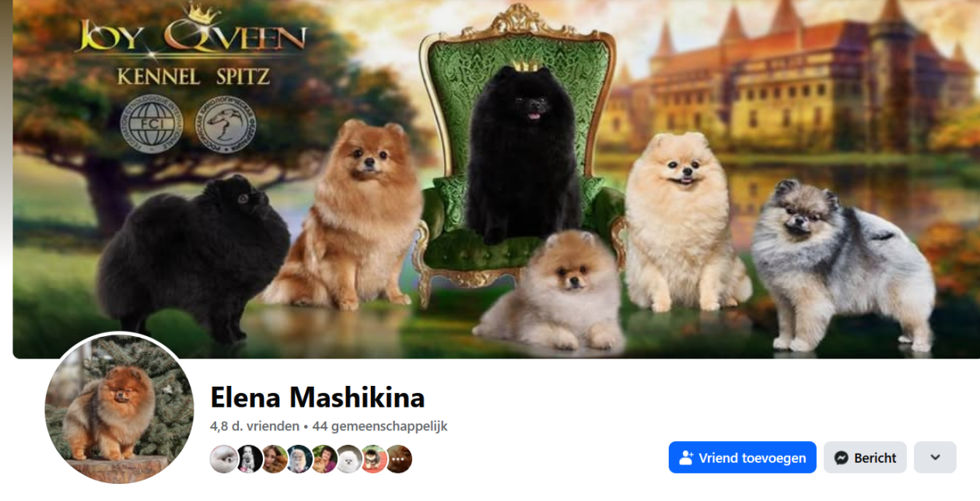Open the black-and-white friend avatar
980x501 pixels.
coord(249,459)
